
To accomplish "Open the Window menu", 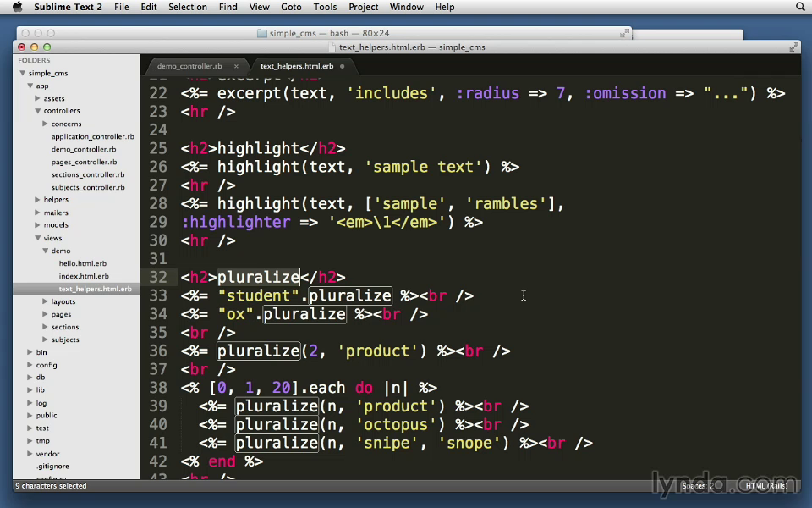I will point(407,7).
